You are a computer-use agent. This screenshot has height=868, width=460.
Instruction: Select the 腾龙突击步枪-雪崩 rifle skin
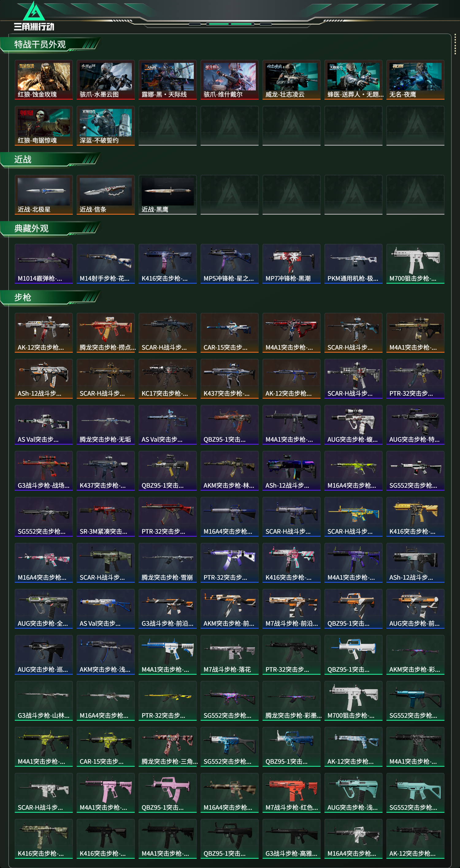[x=167, y=563]
